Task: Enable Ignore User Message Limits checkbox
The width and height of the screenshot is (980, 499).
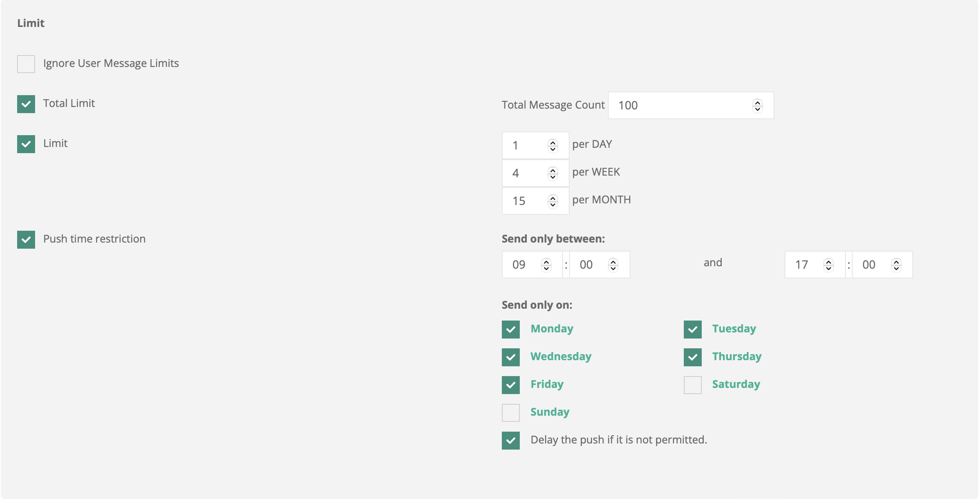Action: point(26,64)
